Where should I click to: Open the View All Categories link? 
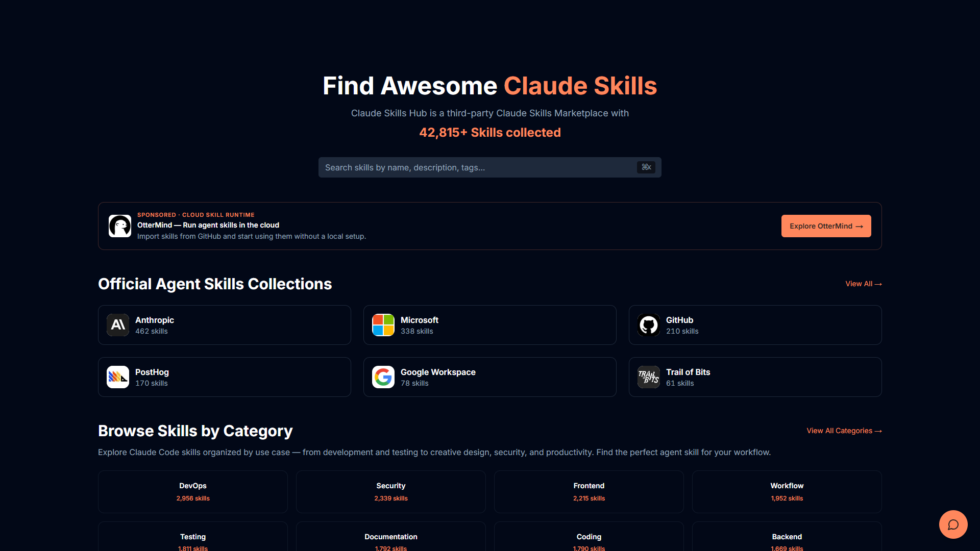(x=844, y=431)
